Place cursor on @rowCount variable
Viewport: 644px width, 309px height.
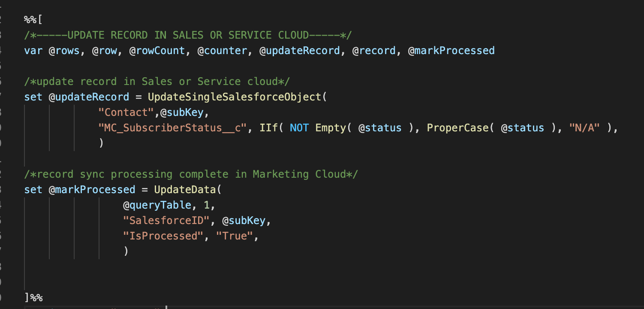click(157, 51)
